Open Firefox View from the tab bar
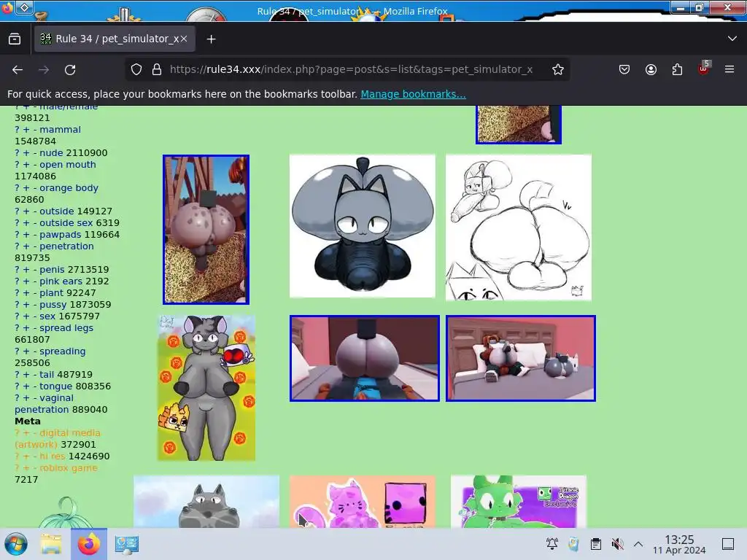The image size is (747, 560). (x=15, y=39)
